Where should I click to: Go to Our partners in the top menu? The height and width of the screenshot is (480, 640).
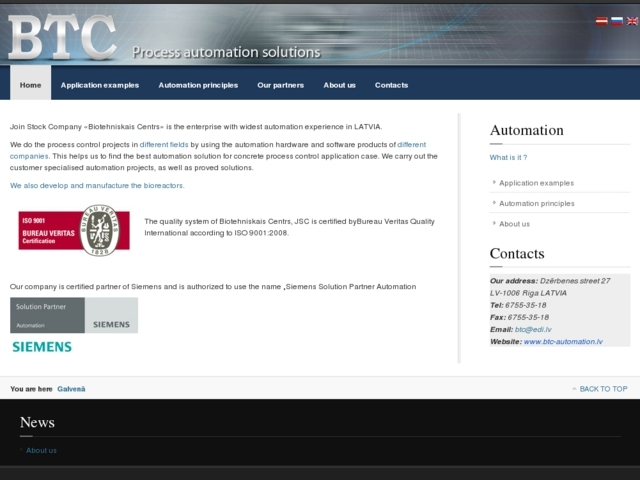(x=280, y=85)
